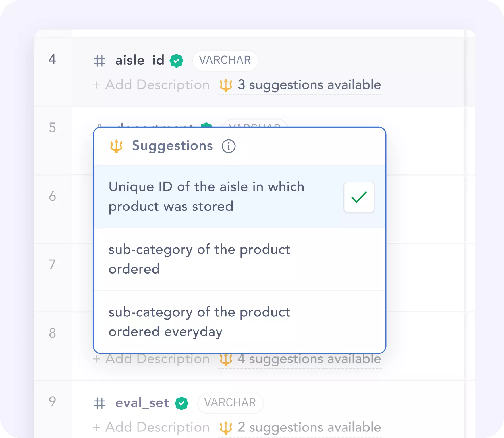Viewport: 504px width, 438px height.
Task: Click the hash icon beside aisle_id
Action: pos(99,61)
